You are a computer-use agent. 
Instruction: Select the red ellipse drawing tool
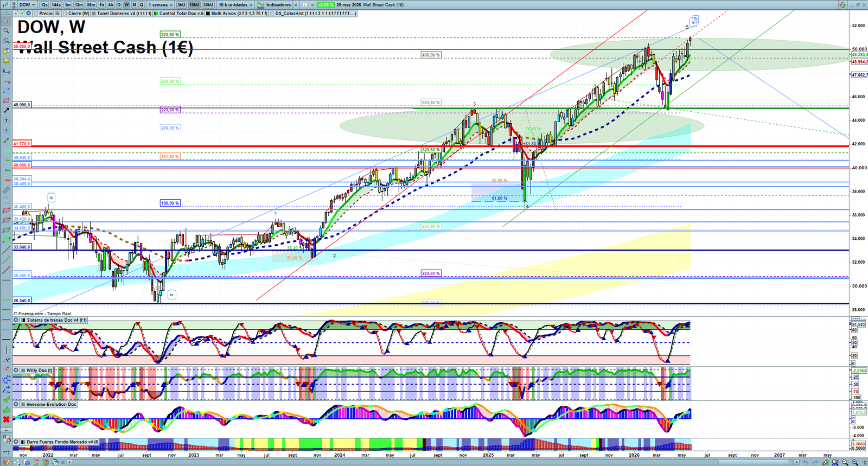[x=6, y=210]
